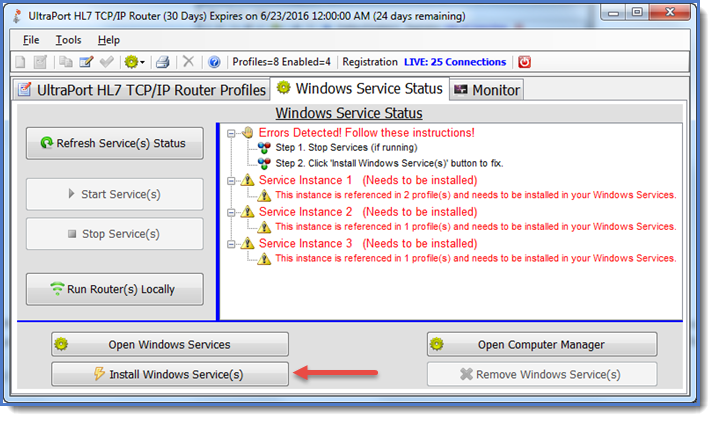Click the edit profile pencil icon

(86, 62)
